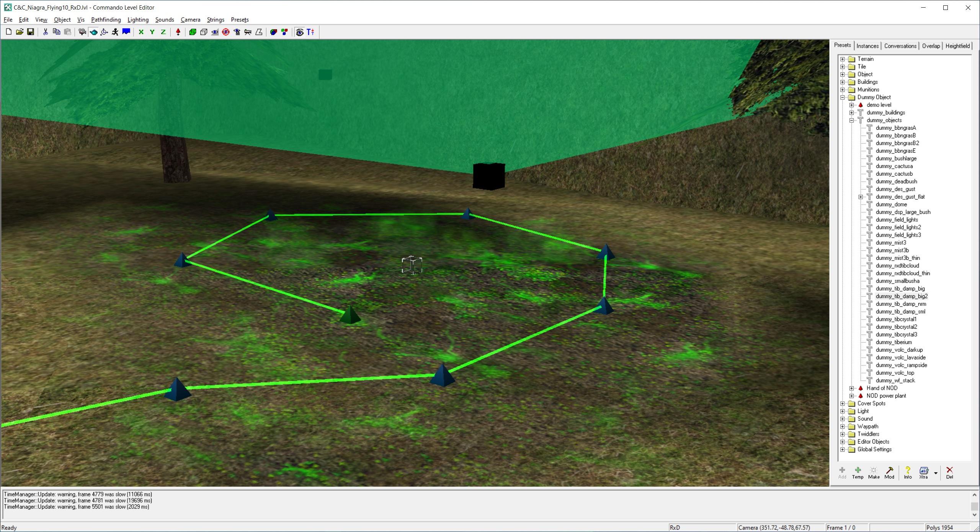Click the camera fly mode icon

(x=82, y=32)
